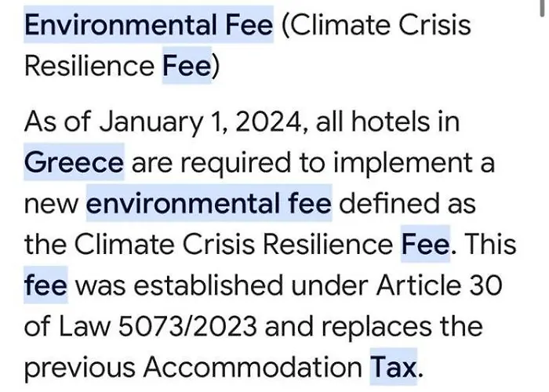
Task: Click the highlighted 'Fee' after 'Resilience' in heading
Action: pyautogui.click(x=187, y=66)
